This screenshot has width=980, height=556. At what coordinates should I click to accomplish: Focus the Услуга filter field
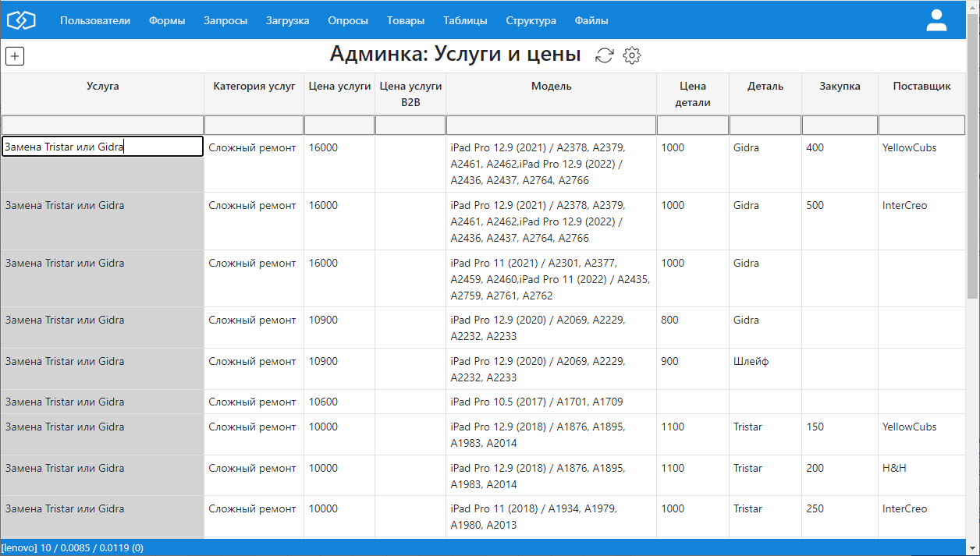pos(102,125)
